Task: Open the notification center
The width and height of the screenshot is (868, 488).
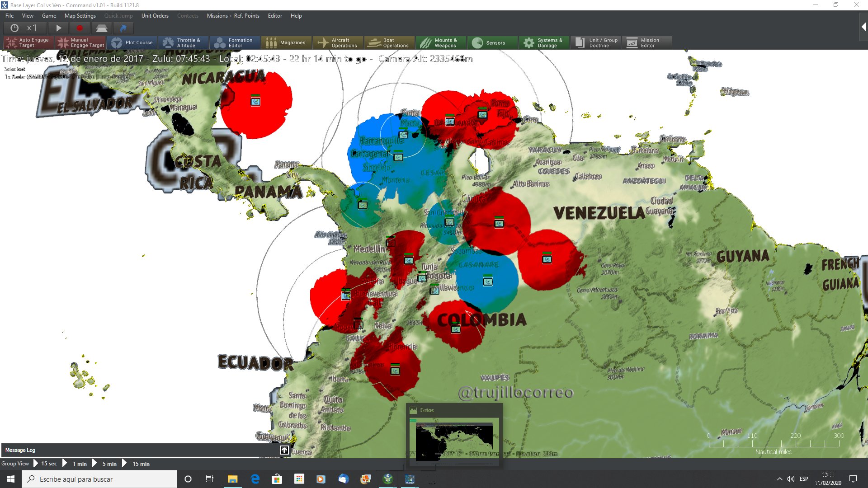Action: 853,479
